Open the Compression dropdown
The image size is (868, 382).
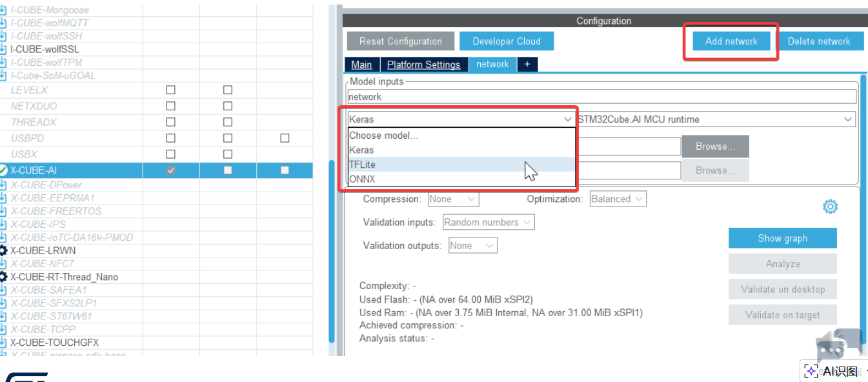(453, 199)
